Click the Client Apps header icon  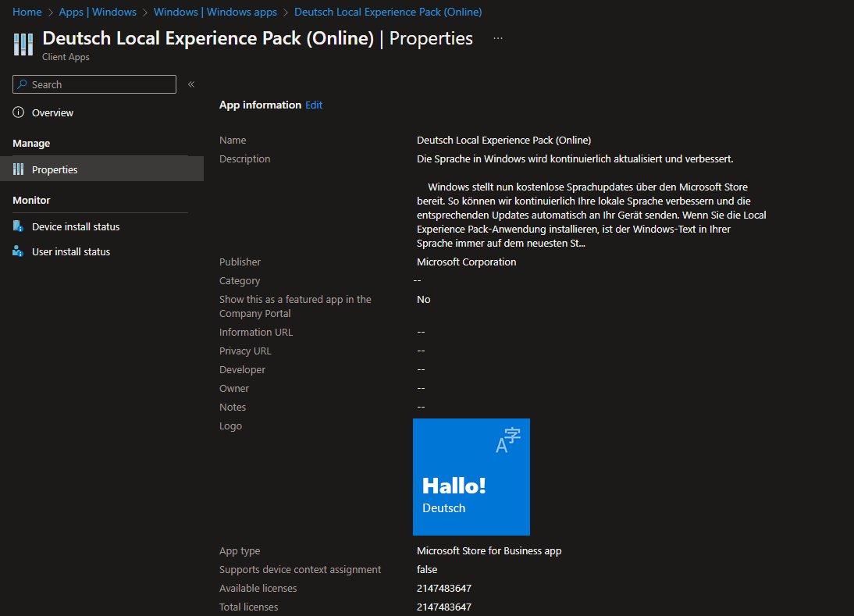click(x=23, y=45)
